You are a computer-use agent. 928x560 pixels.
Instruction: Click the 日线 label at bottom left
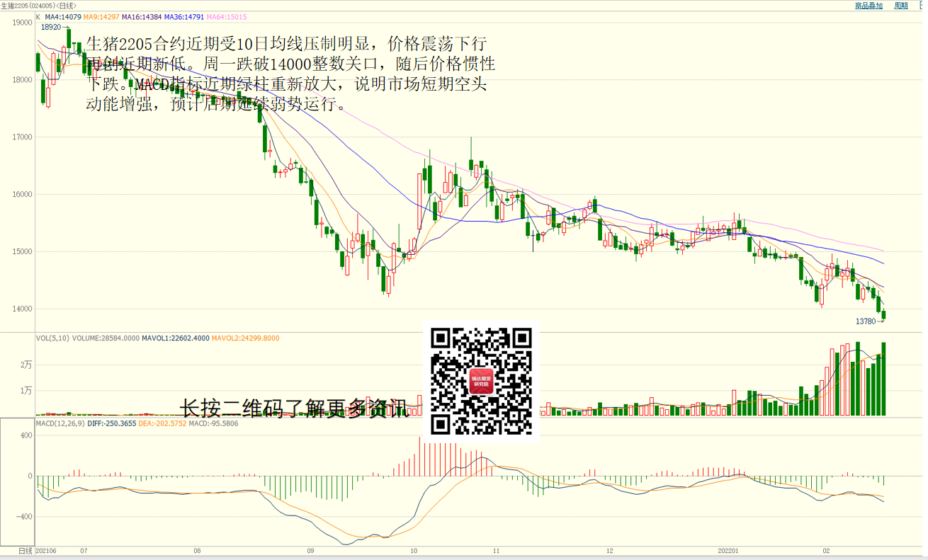pyautogui.click(x=25, y=550)
